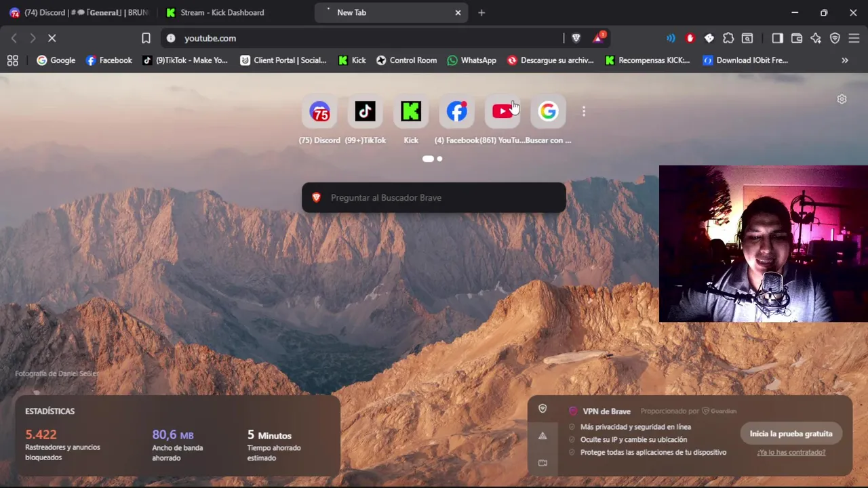The height and width of the screenshot is (488, 868).
Task: Click the Brave Shields lion icon
Action: tap(576, 38)
